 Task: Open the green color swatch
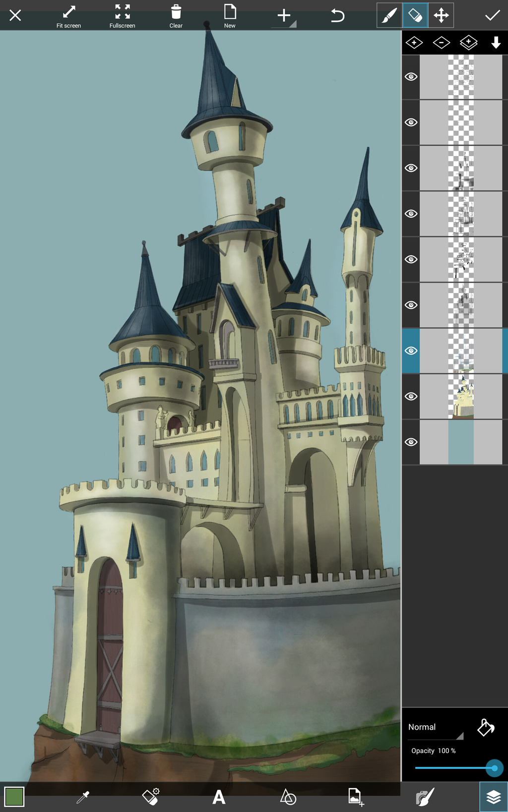pyautogui.click(x=14, y=797)
